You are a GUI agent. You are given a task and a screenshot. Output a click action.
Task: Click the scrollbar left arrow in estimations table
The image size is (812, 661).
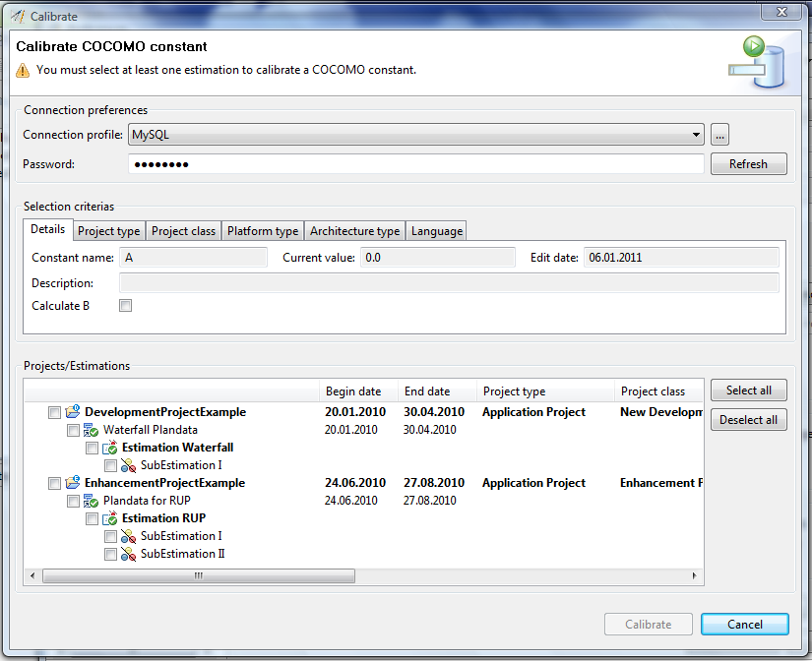point(32,575)
